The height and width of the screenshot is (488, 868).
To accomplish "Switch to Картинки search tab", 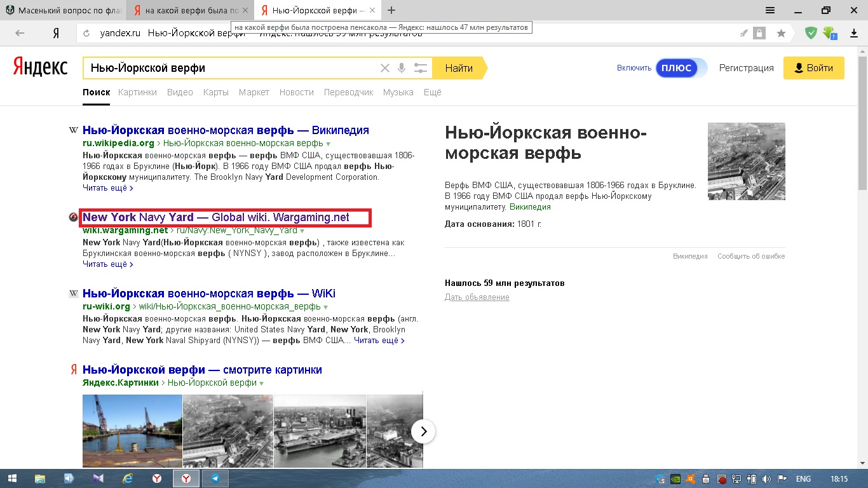I will (137, 92).
